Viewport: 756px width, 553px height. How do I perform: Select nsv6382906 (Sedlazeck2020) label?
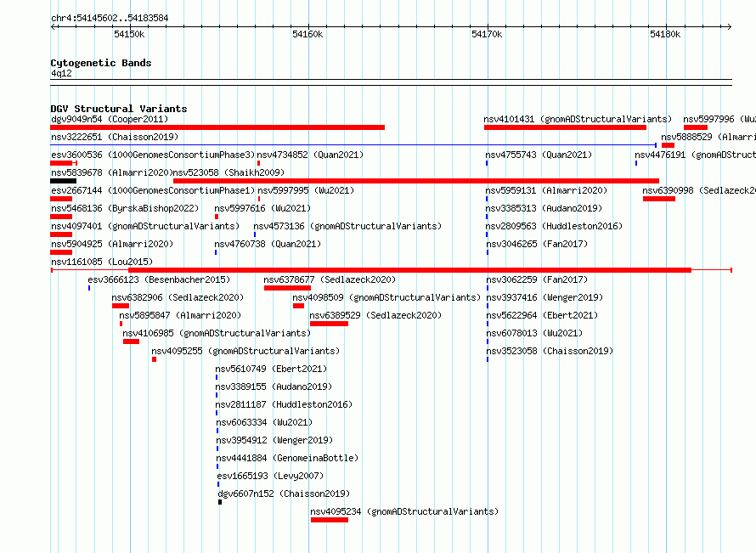click(178, 297)
